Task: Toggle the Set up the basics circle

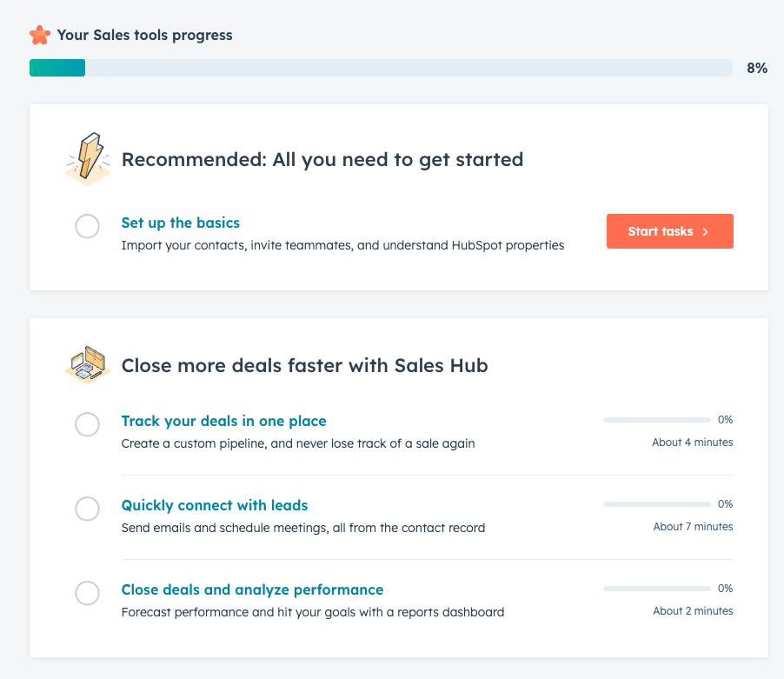Action: pos(88,227)
